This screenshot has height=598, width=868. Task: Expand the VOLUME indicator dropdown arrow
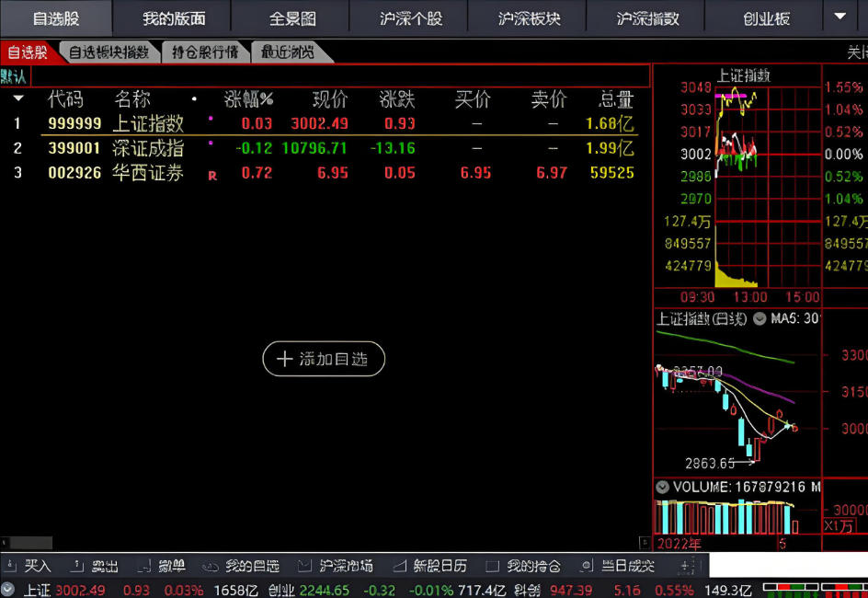pyautogui.click(x=662, y=487)
